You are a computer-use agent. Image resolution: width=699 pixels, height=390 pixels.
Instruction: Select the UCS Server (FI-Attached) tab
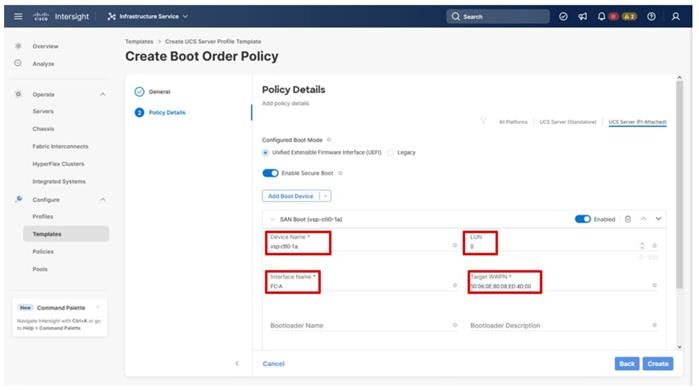[637, 122]
